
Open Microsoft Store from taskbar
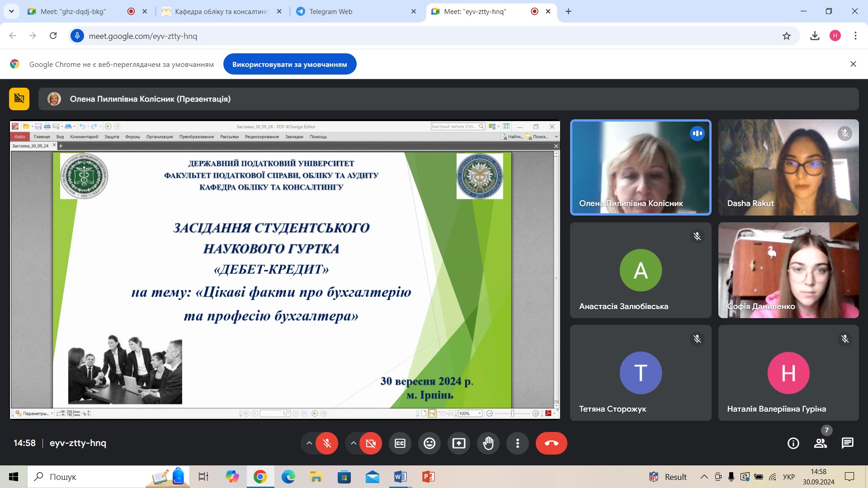[344, 477]
